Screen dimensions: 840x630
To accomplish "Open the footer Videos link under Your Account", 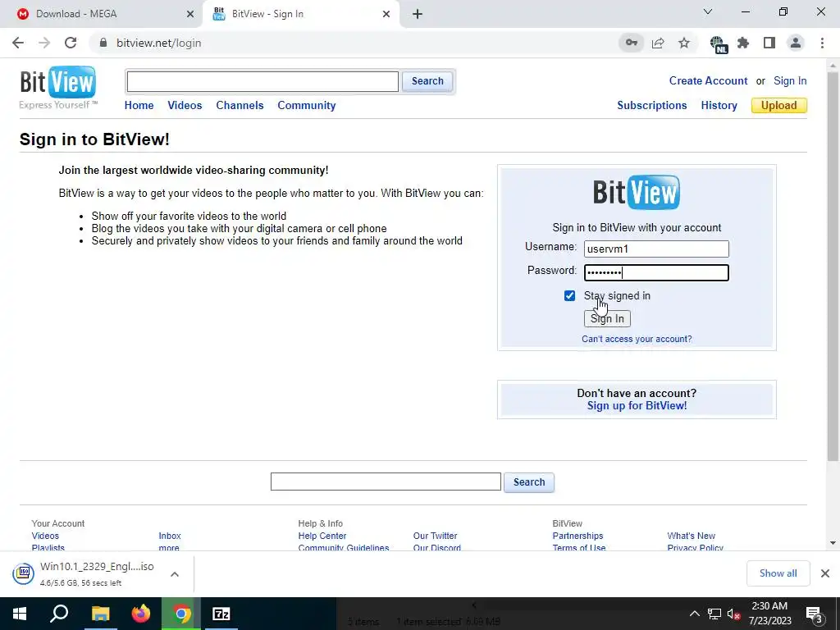I will [x=45, y=536].
